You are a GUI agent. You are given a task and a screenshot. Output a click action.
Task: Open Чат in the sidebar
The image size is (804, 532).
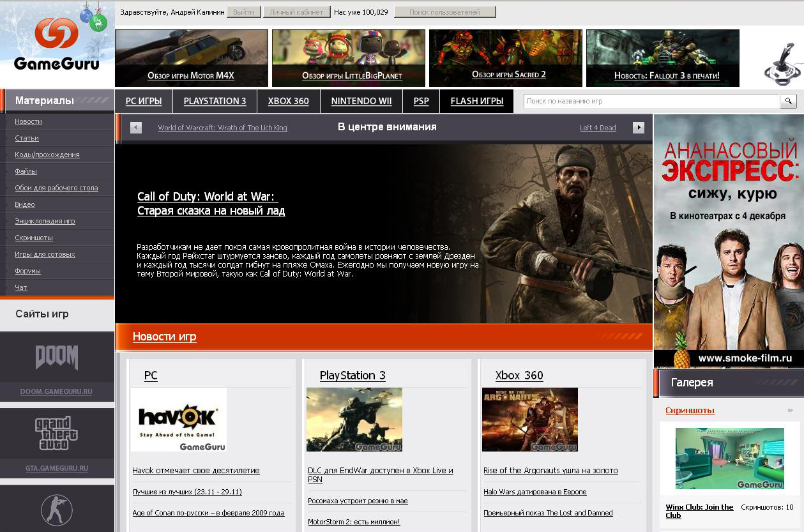21,287
